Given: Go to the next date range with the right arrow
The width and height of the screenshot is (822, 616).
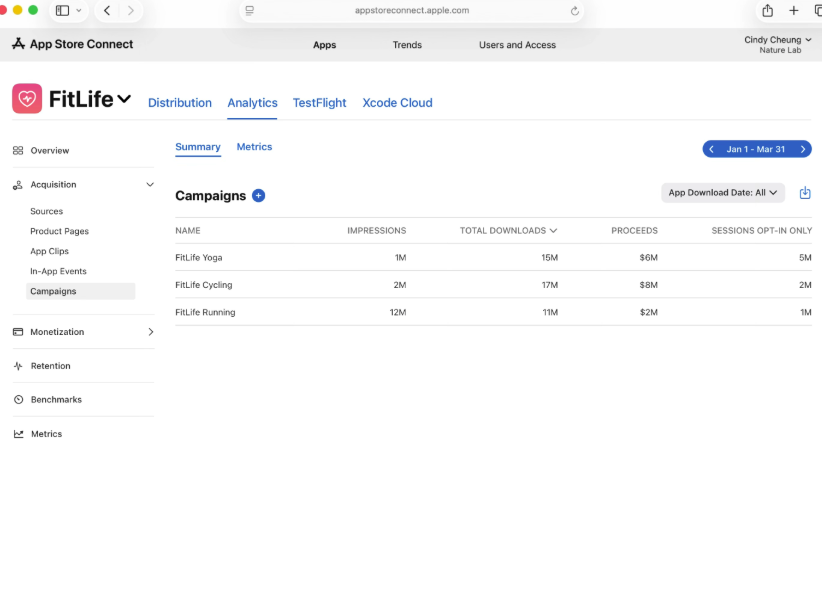Looking at the screenshot, I should (x=803, y=149).
